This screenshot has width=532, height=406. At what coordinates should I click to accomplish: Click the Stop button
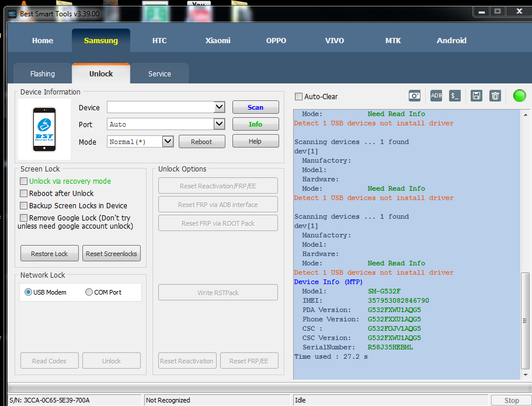click(512, 400)
